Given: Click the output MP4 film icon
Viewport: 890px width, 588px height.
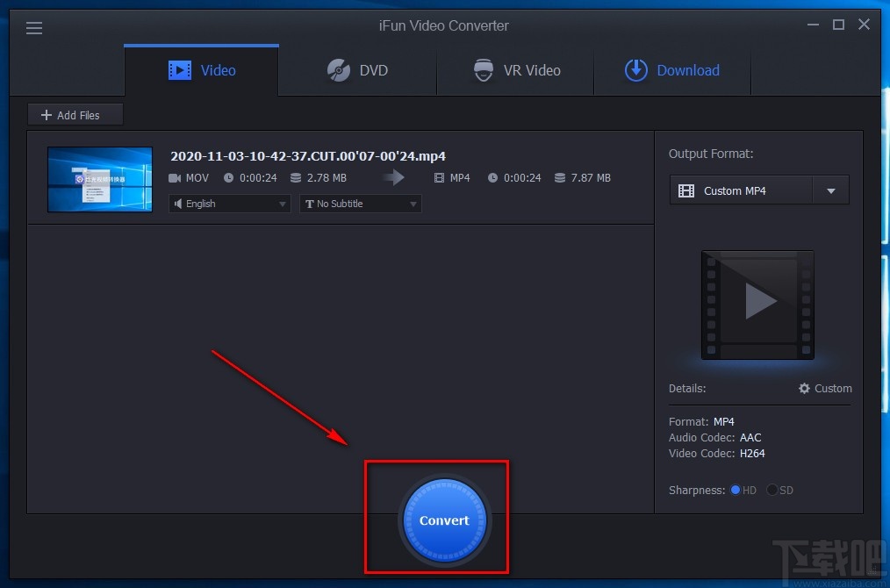Looking at the screenshot, I should pos(439,178).
